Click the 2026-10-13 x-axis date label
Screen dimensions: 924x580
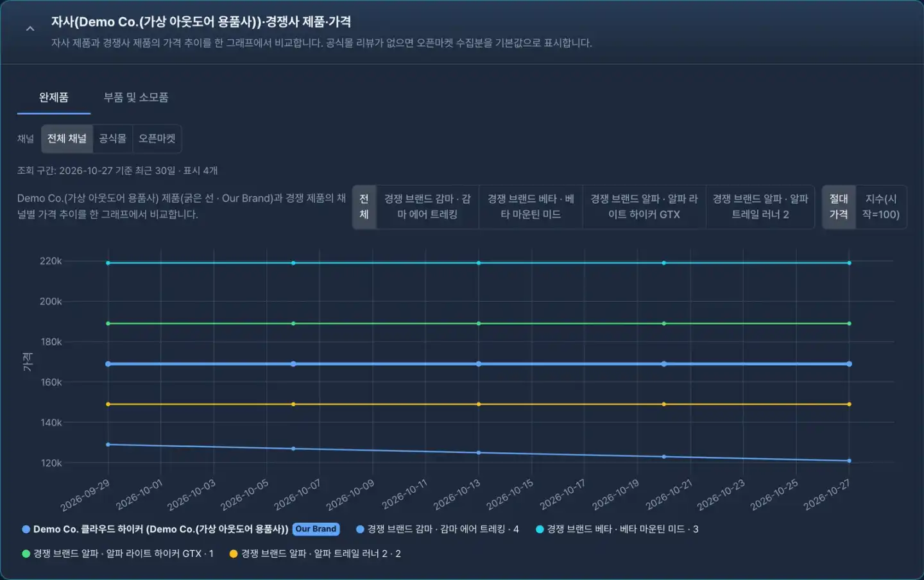[457, 495]
